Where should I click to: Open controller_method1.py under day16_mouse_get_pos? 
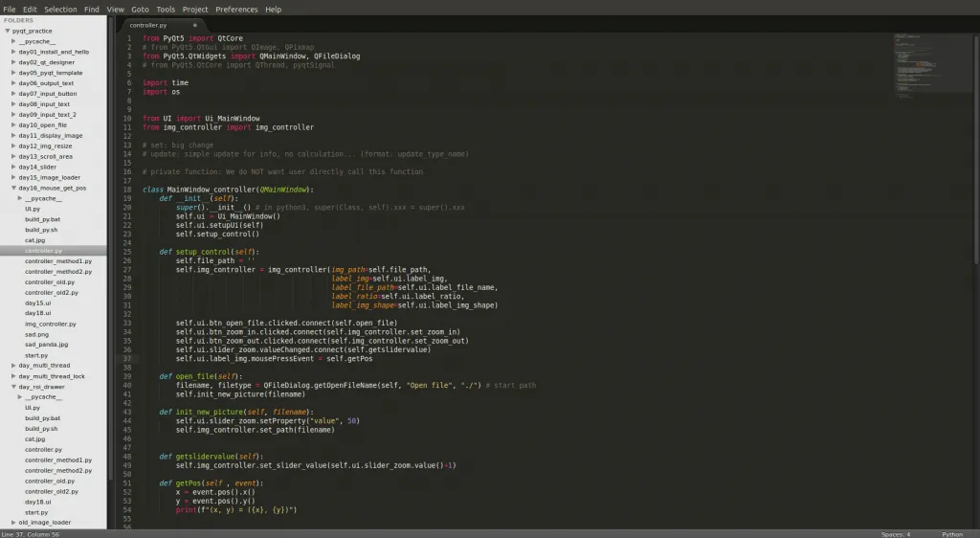tap(58, 260)
